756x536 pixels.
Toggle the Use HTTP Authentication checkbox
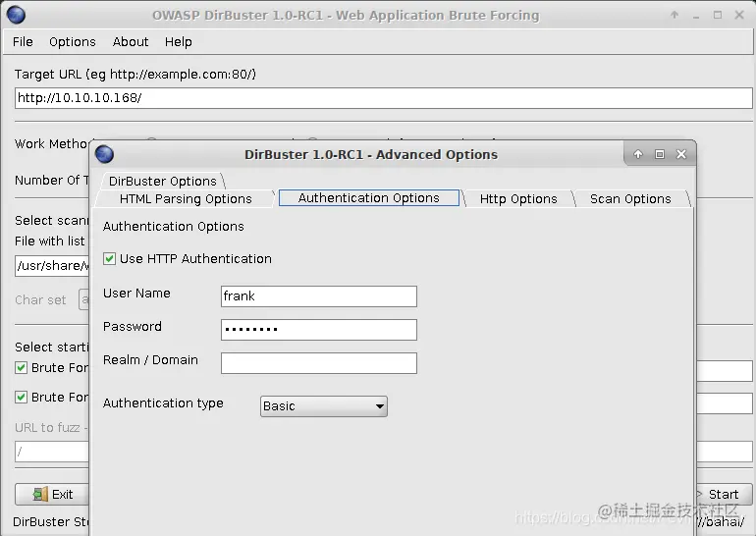[x=109, y=259]
